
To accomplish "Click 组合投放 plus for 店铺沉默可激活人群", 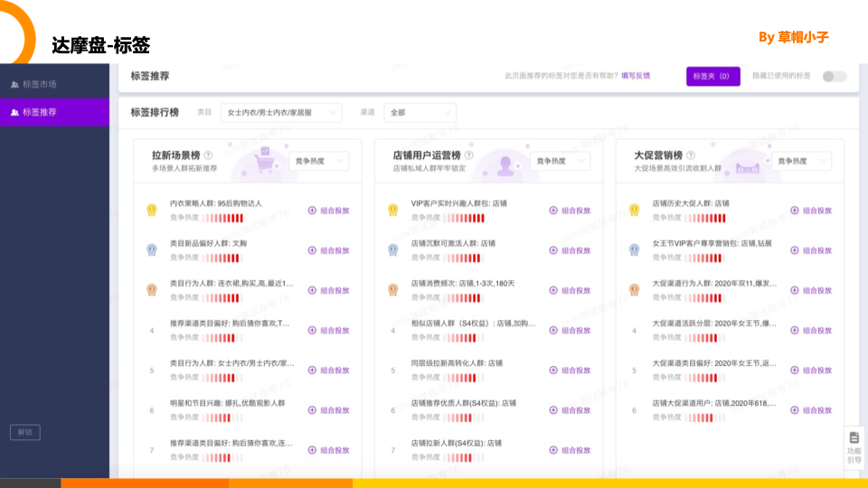I will 553,250.
